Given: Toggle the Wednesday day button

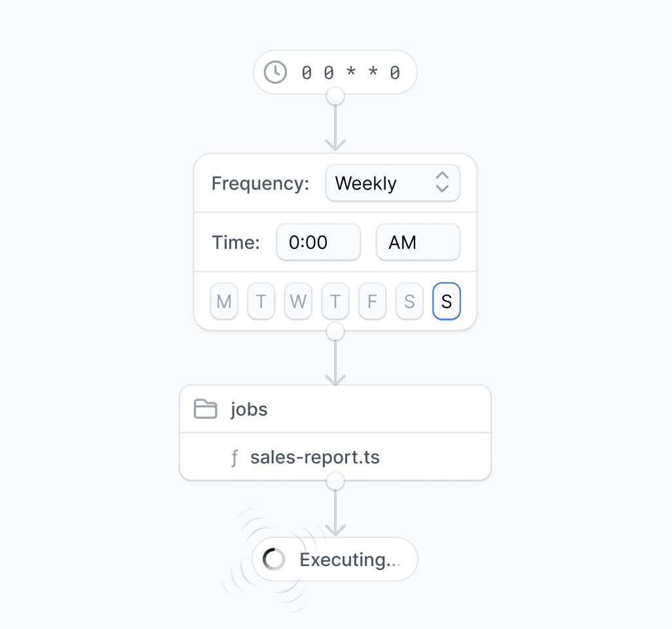Looking at the screenshot, I should (x=298, y=301).
